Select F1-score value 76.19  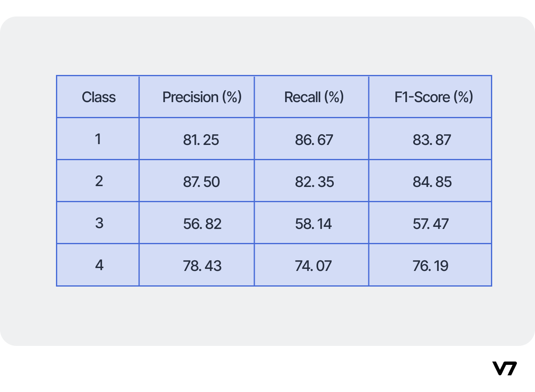pos(430,266)
